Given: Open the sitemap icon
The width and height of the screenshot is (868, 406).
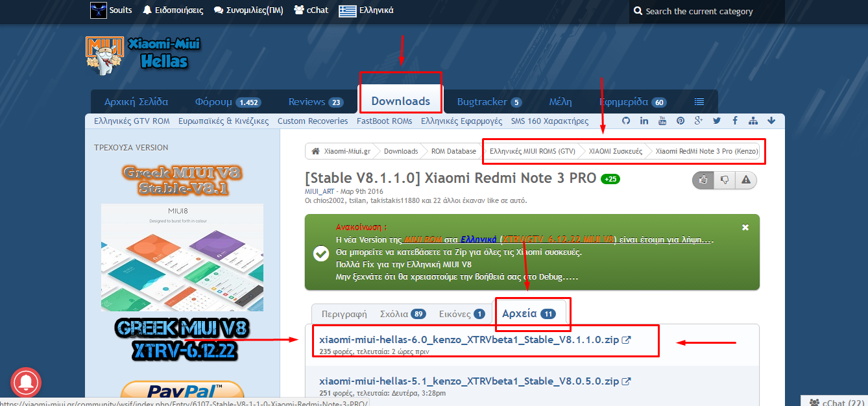Looking at the screenshot, I should (753, 121).
